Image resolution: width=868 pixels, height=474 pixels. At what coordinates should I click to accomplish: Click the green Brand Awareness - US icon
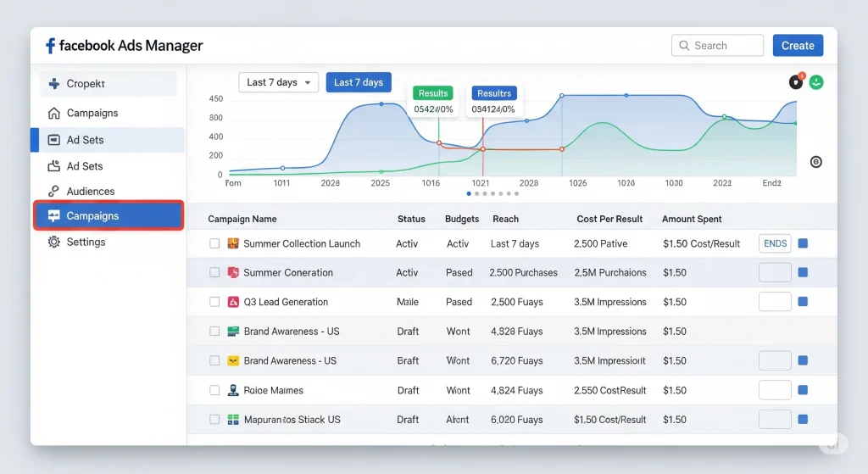pos(233,332)
